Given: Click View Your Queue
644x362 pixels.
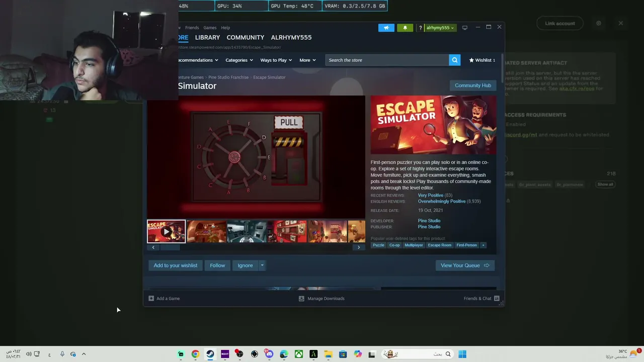Looking at the screenshot, I should point(465,265).
